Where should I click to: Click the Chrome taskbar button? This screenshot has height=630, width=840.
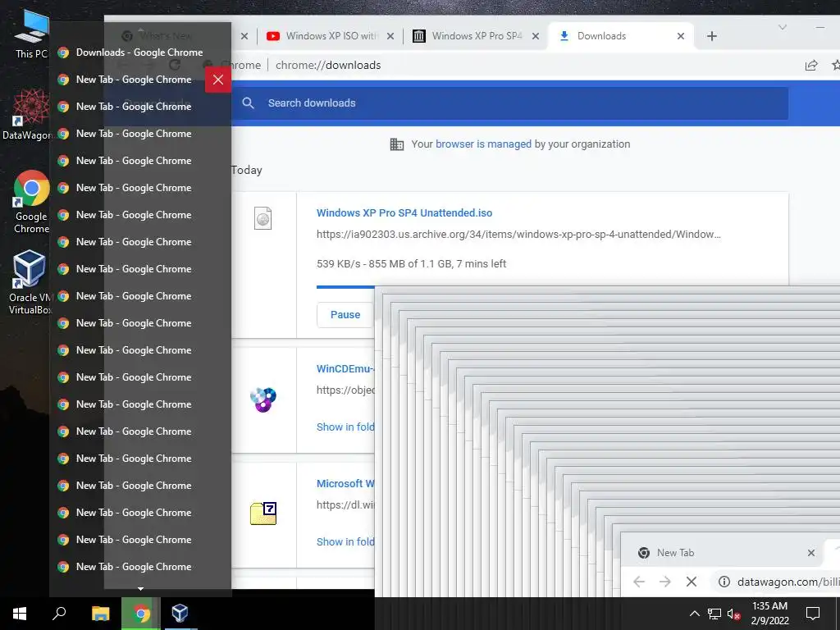click(140, 614)
